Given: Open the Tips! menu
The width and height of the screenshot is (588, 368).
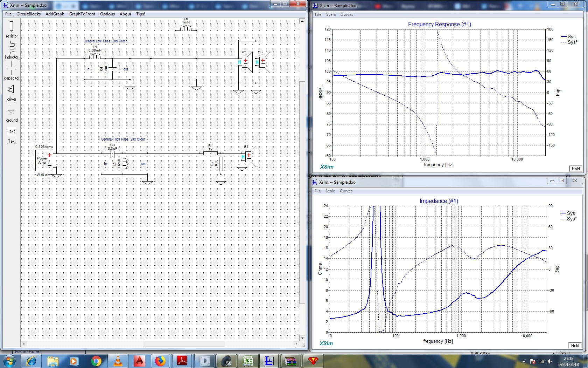Looking at the screenshot, I should pyautogui.click(x=140, y=14).
